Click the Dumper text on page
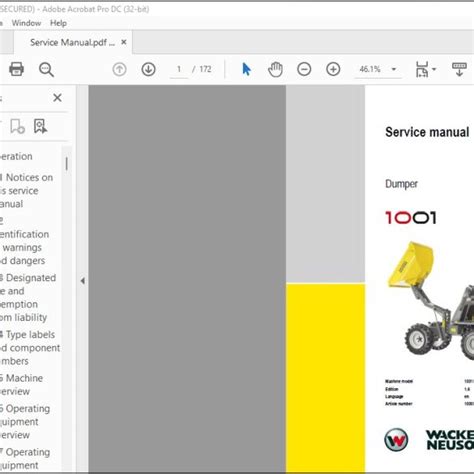Screen dimensions: 474x474 401,184
